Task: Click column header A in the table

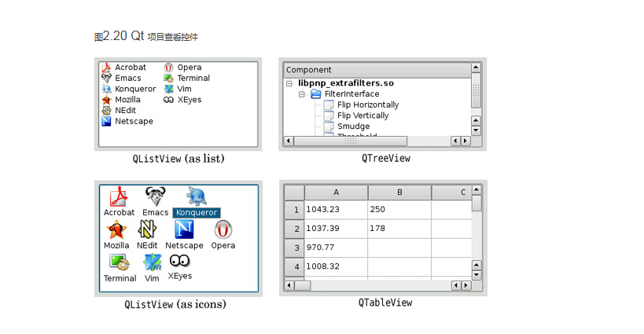Action: (336, 193)
